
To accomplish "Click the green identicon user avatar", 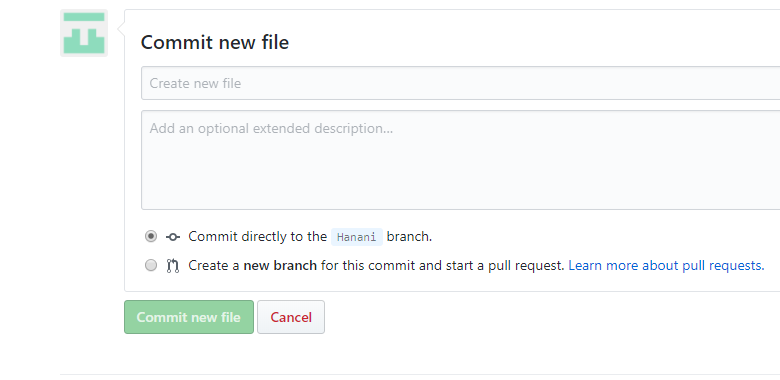I will click(x=84, y=33).
